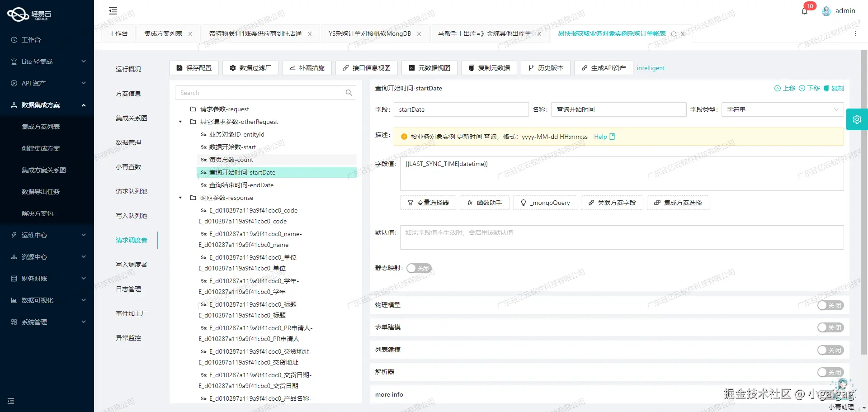Turn on the 物理模型 switch
Screen dimensions: 868x412
tap(830, 305)
